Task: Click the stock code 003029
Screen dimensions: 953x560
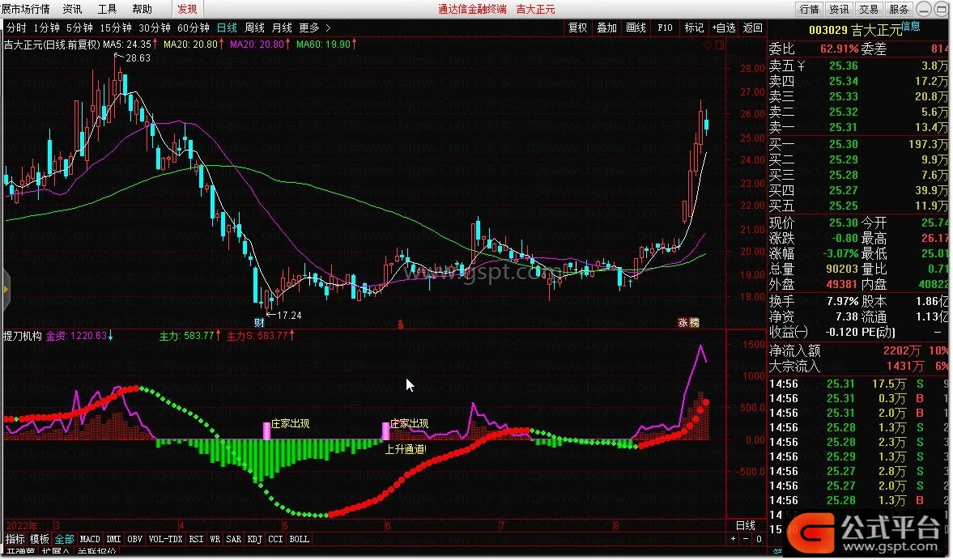Action: point(827,31)
